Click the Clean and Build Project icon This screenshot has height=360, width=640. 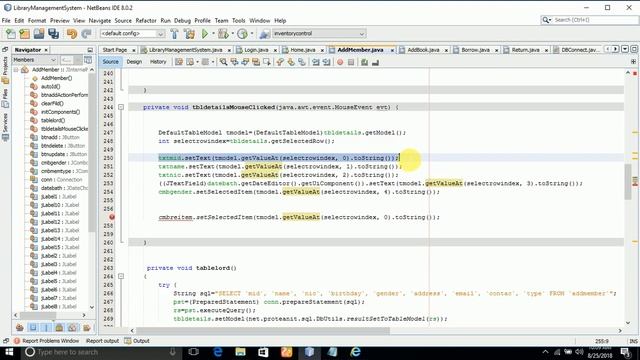pyautogui.click(x=189, y=33)
